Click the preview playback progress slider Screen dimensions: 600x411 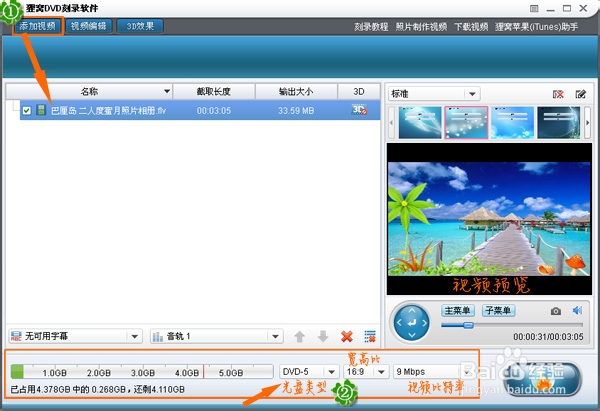[x=512, y=325]
